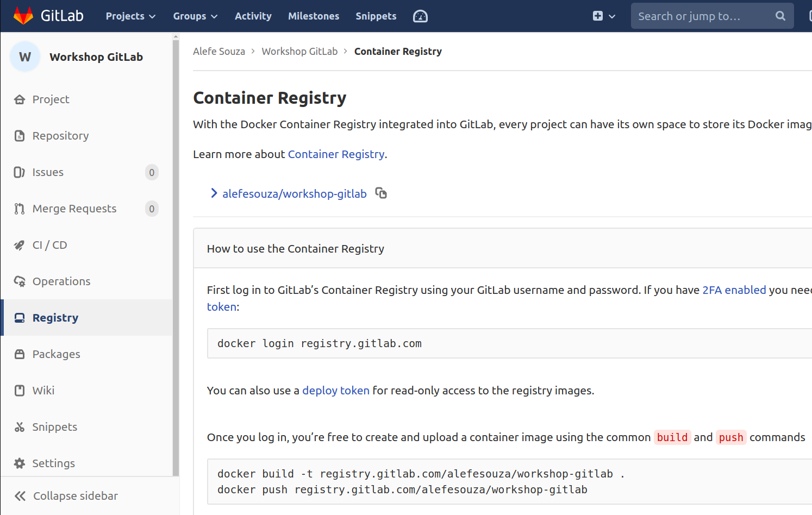Click the Wiki book icon

20,391
